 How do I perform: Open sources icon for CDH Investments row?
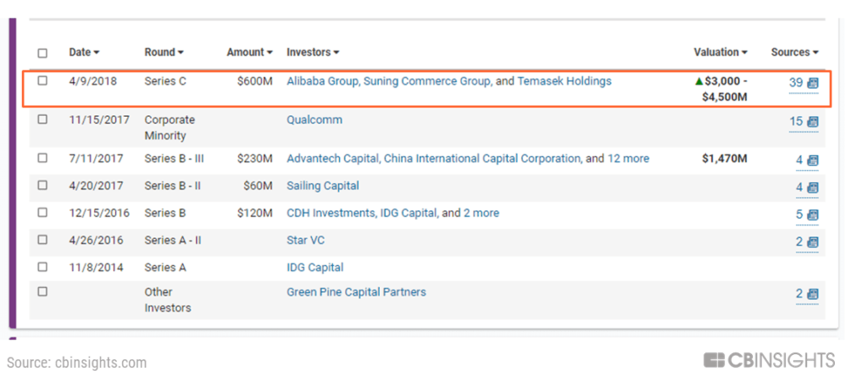(813, 215)
